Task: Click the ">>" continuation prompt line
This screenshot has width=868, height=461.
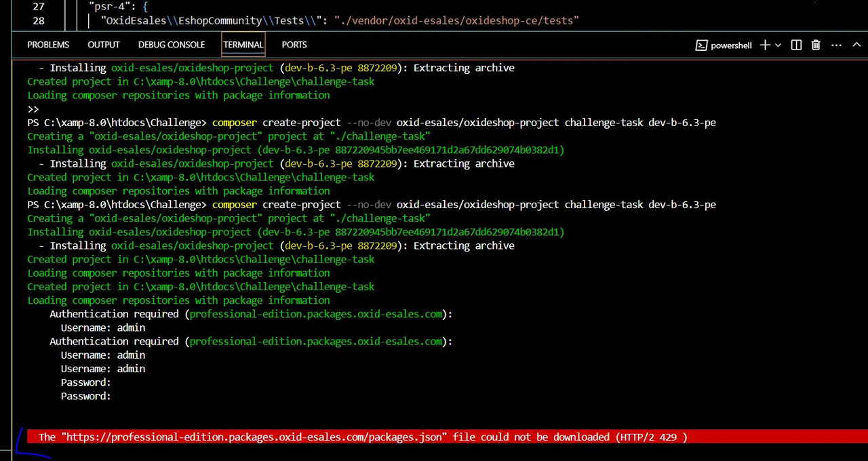Action: pyautogui.click(x=33, y=108)
